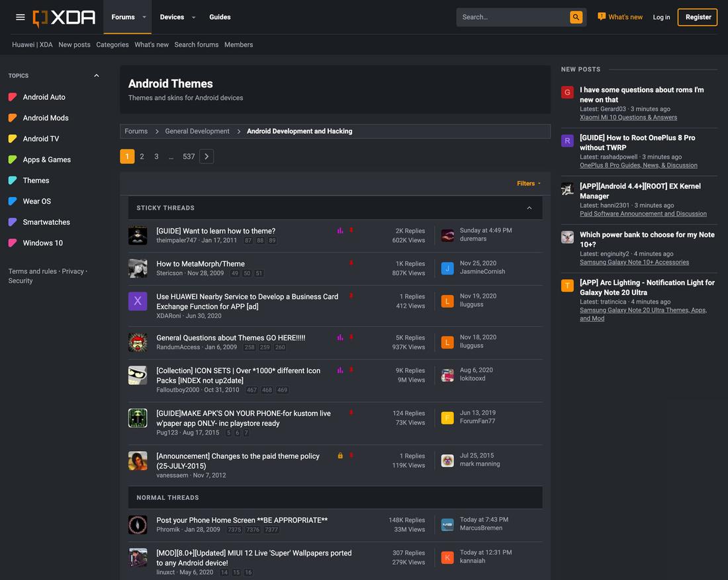Select the Search forums sub-navigation tab
728x580 pixels.
point(196,45)
